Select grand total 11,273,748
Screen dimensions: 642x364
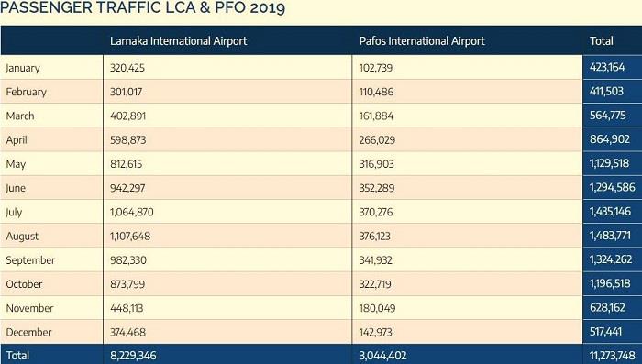coord(613,356)
